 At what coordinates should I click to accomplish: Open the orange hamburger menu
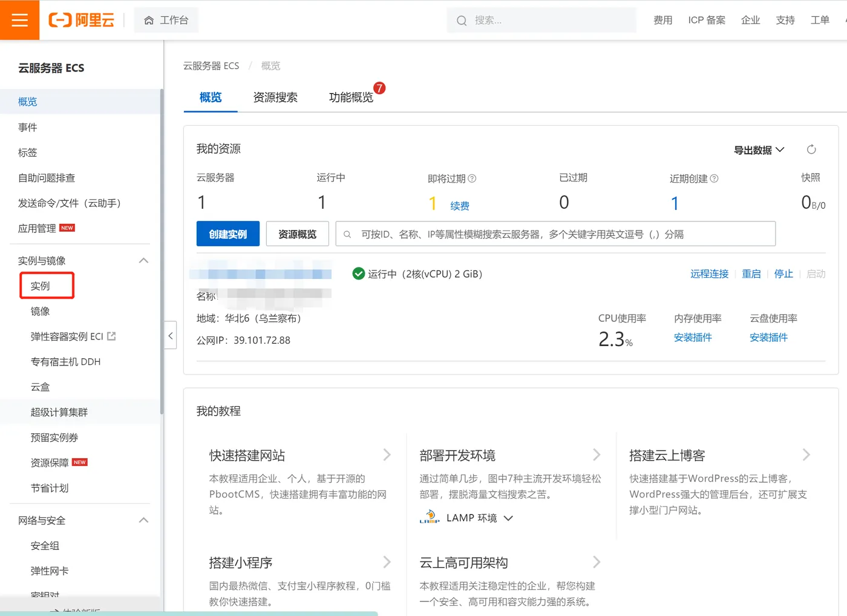pos(19,20)
